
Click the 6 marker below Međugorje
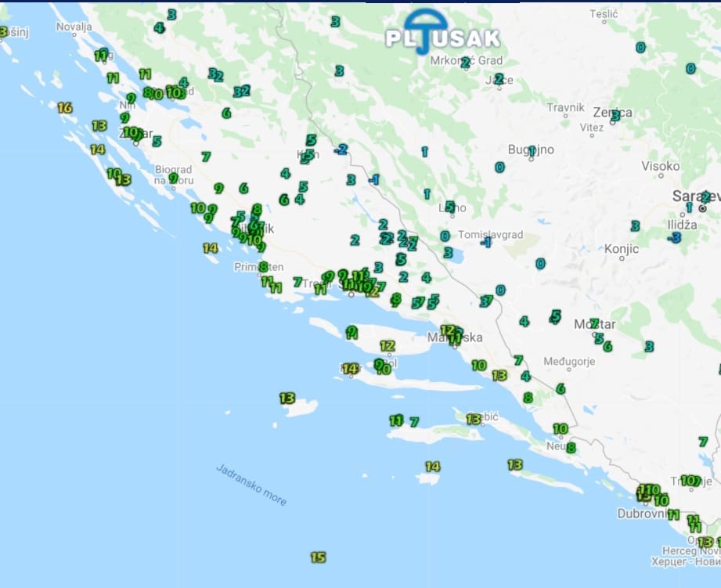[x=561, y=388]
